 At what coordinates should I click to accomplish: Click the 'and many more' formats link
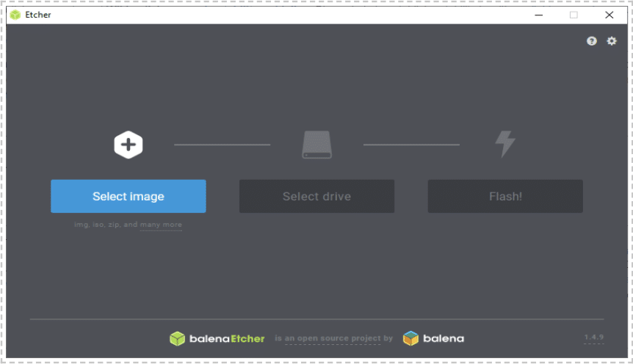pos(161,225)
